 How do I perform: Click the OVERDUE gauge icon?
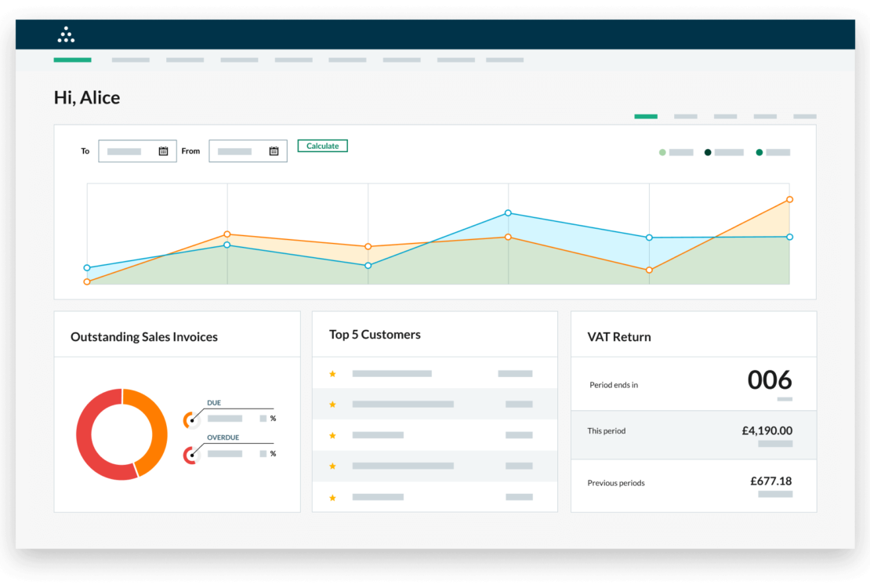pyautogui.click(x=191, y=456)
